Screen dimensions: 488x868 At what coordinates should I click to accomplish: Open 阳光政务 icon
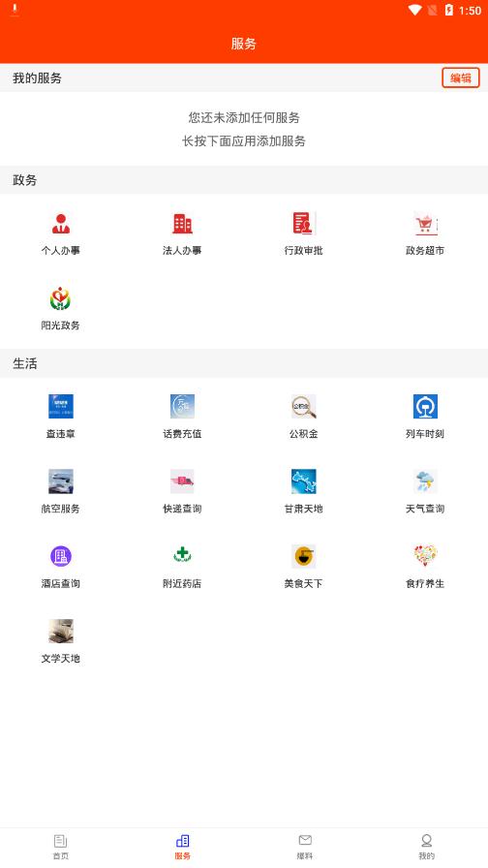[61, 298]
